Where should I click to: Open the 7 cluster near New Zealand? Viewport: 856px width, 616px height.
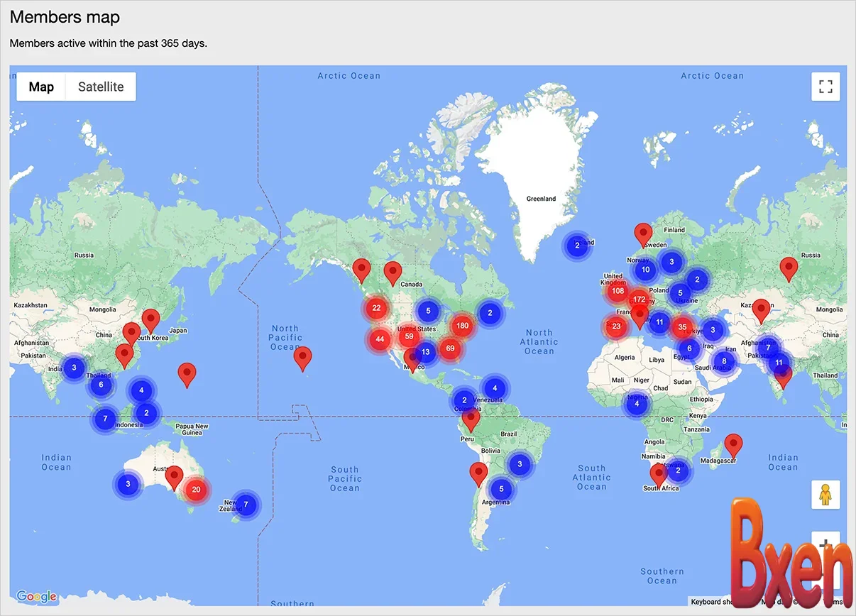245,505
